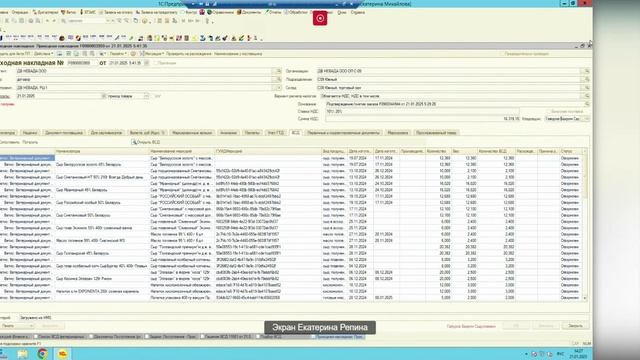Click the Статус column header
640x360 pixels.
(x=571, y=151)
